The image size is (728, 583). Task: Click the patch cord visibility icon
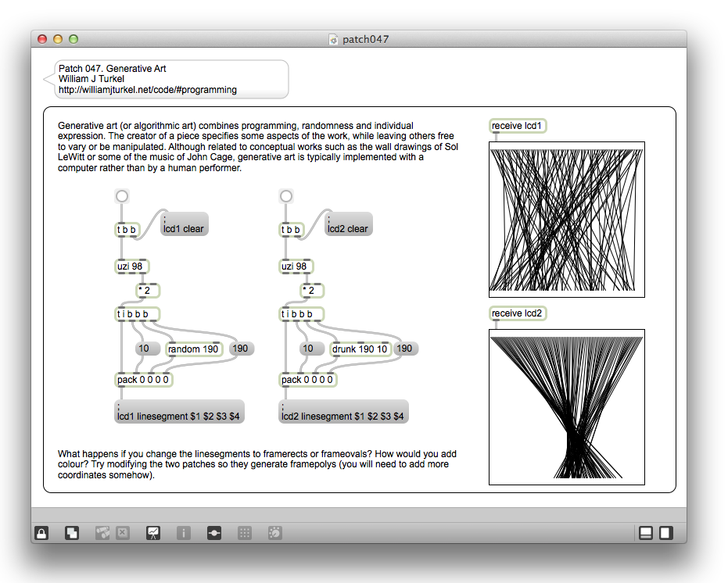214,533
